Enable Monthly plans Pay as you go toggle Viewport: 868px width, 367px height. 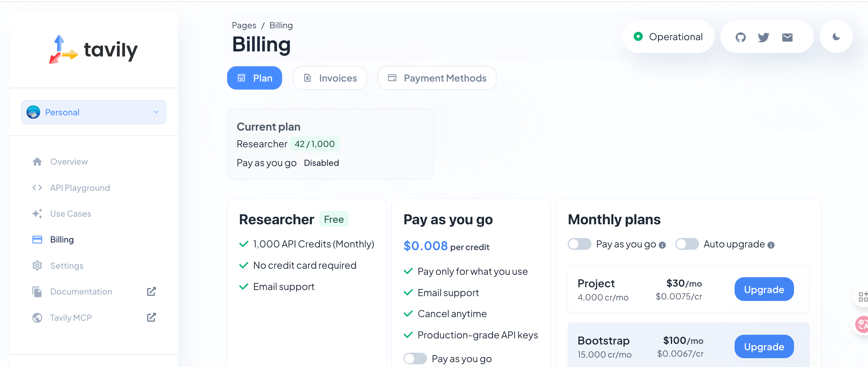tap(579, 244)
